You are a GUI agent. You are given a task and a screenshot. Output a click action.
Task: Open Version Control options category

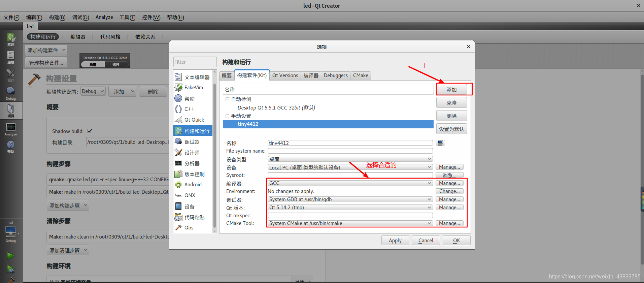(193, 174)
